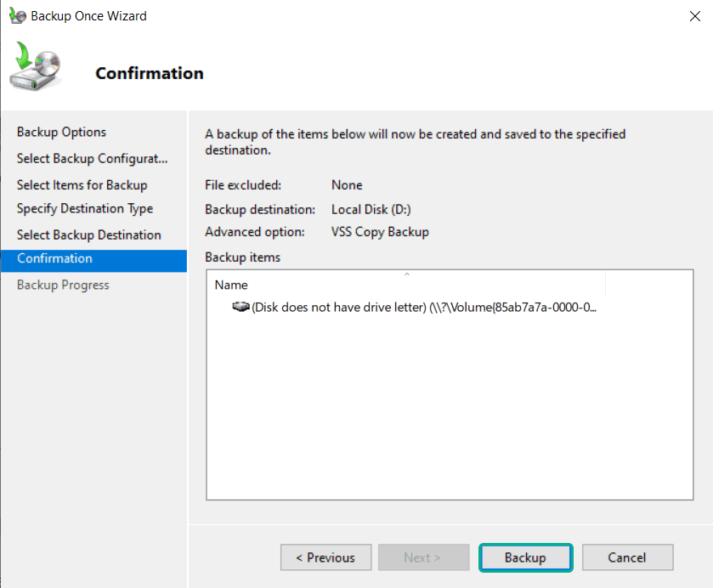Click the 'Local Disk (D:)' destination value
Image resolution: width=713 pixels, height=588 pixels.
(371, 210)
